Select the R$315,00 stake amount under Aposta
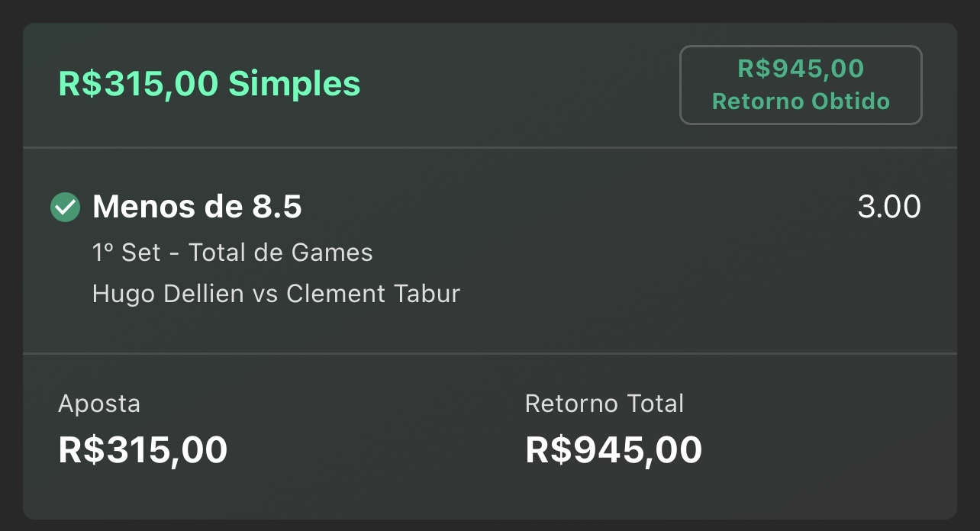Viewport: 980px width, 531px height. 143,450
